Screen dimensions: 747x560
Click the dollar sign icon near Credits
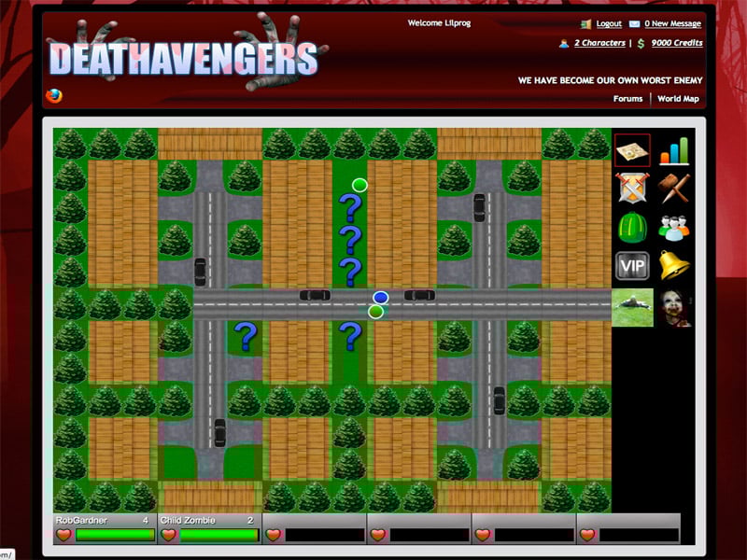click(641, 43)
